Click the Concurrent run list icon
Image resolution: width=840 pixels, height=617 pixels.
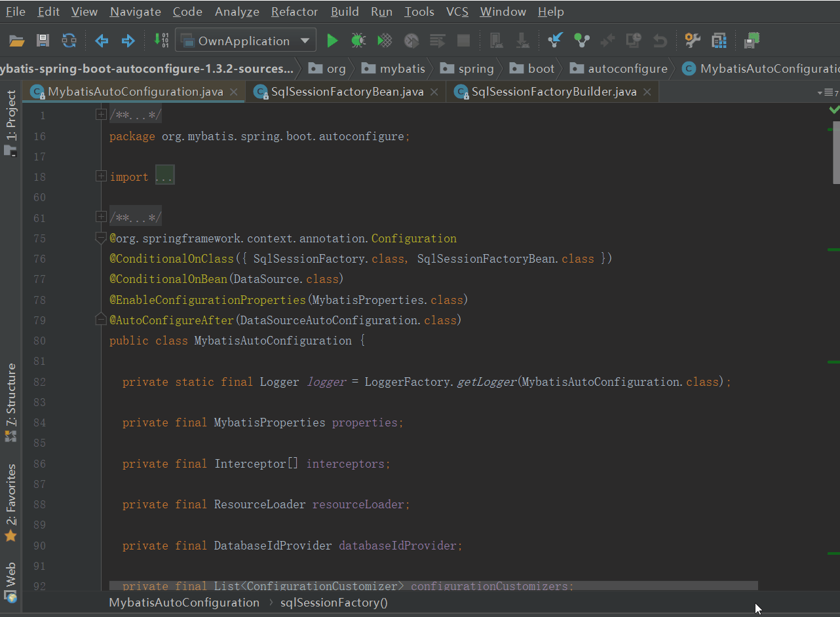pos(437,41)
